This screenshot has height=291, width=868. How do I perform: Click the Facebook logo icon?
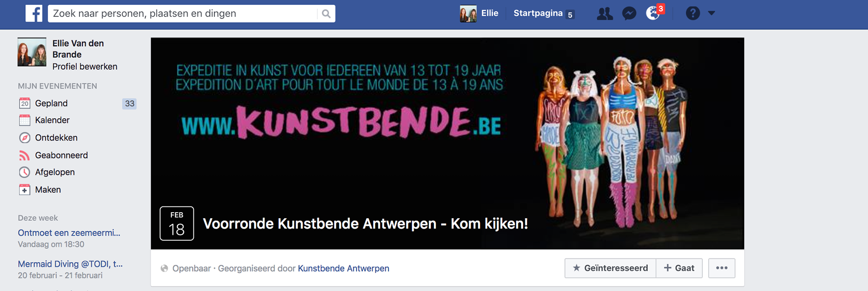34,14
